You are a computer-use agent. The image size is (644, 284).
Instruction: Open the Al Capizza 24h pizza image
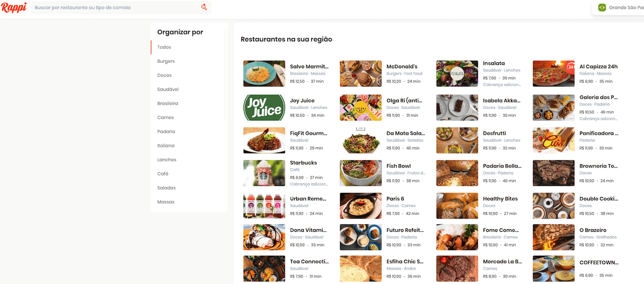554,74
